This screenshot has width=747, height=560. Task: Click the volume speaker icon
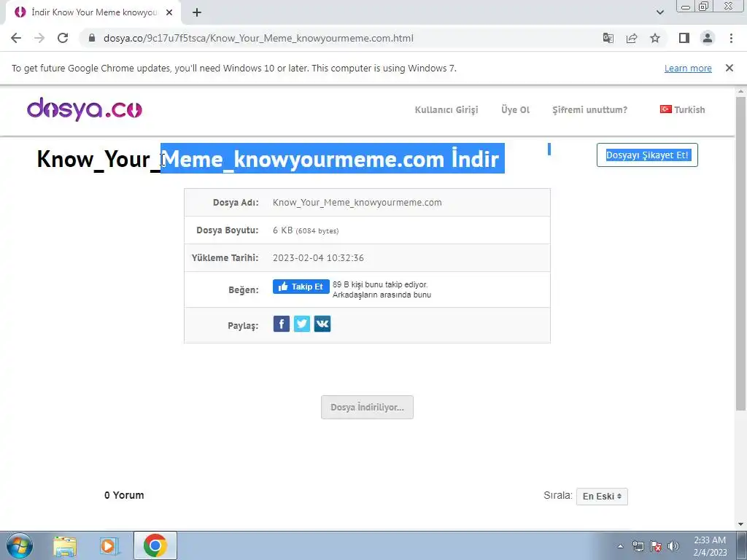click(x=673, y=546)
